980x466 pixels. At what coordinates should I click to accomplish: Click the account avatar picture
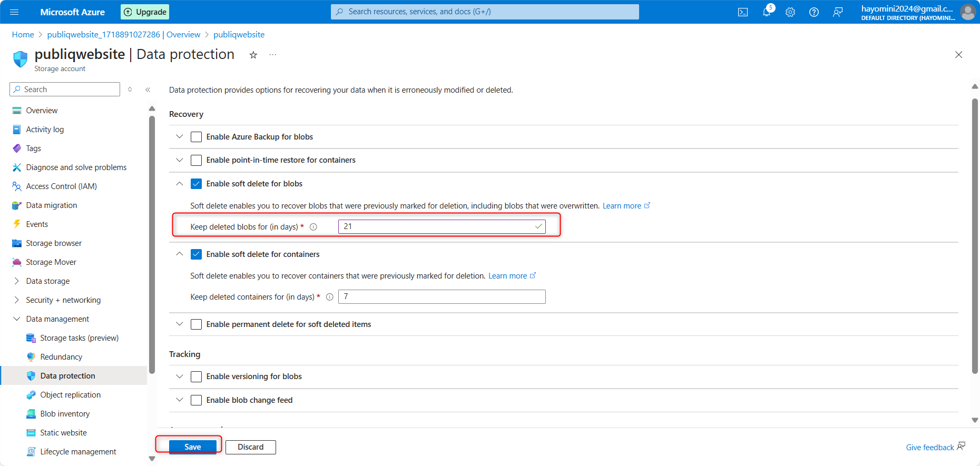click(x=968, y=12)
